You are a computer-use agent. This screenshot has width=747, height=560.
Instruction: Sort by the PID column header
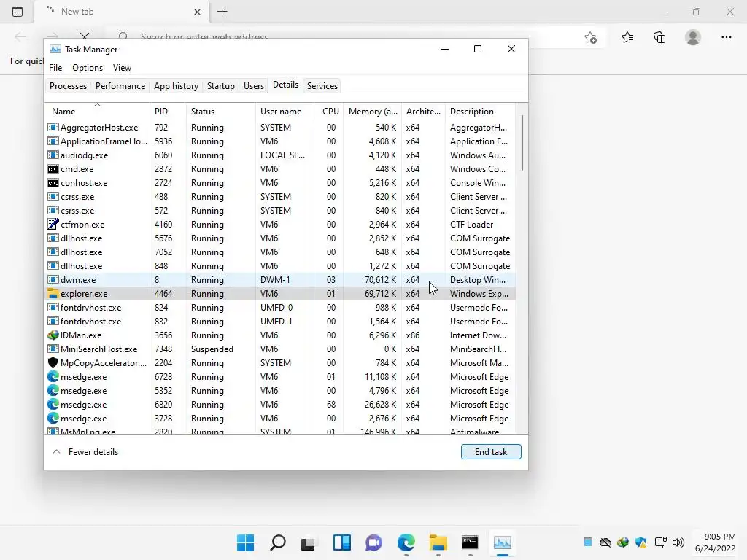(168, 112)
